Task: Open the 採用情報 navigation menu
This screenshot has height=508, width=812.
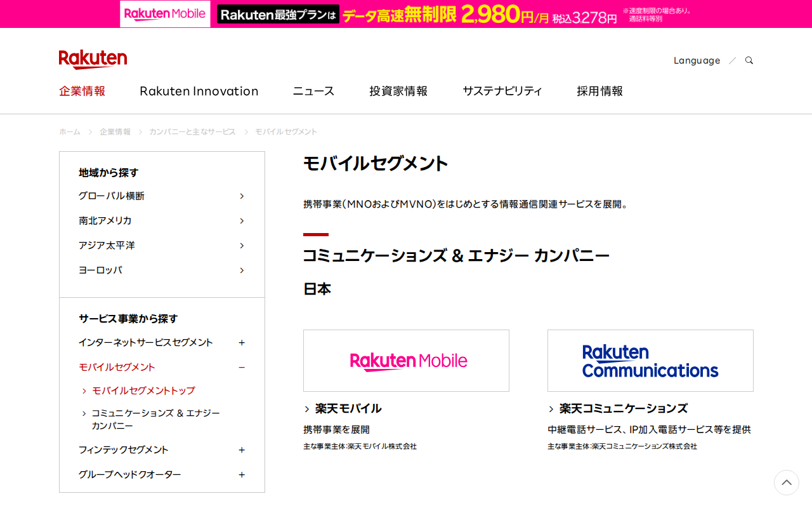Action: tap(599, 91)
